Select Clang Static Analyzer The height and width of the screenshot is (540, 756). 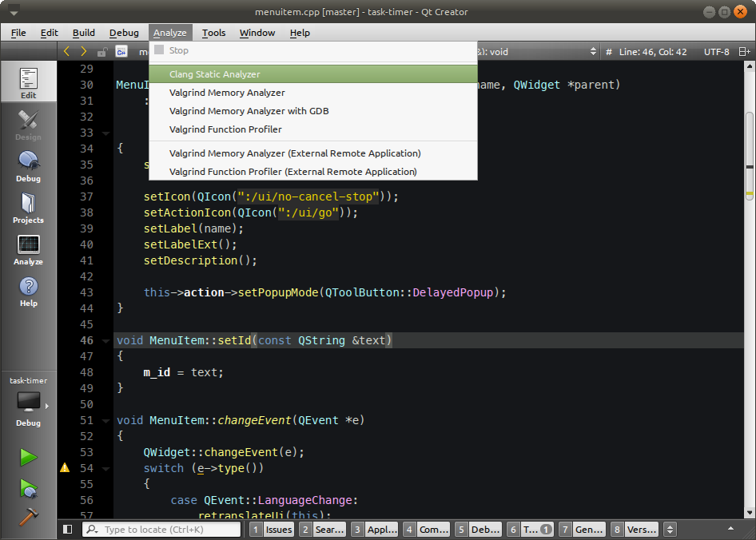tap(313, 74)
